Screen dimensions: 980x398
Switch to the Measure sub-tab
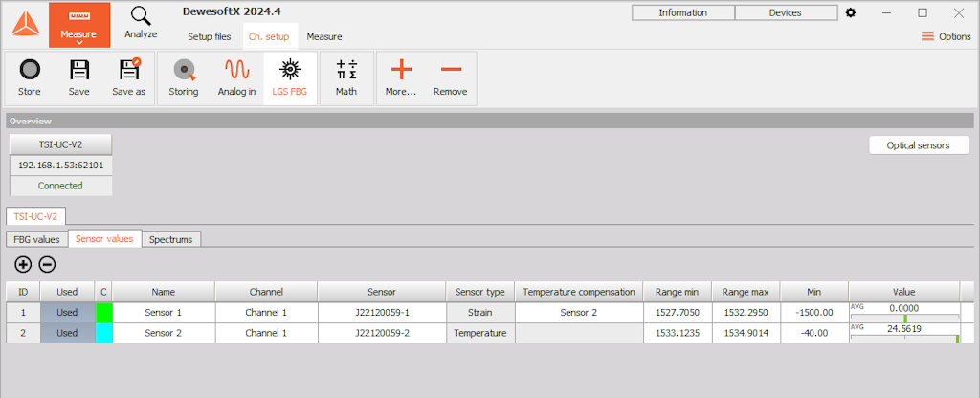click(x=324, y=37)
